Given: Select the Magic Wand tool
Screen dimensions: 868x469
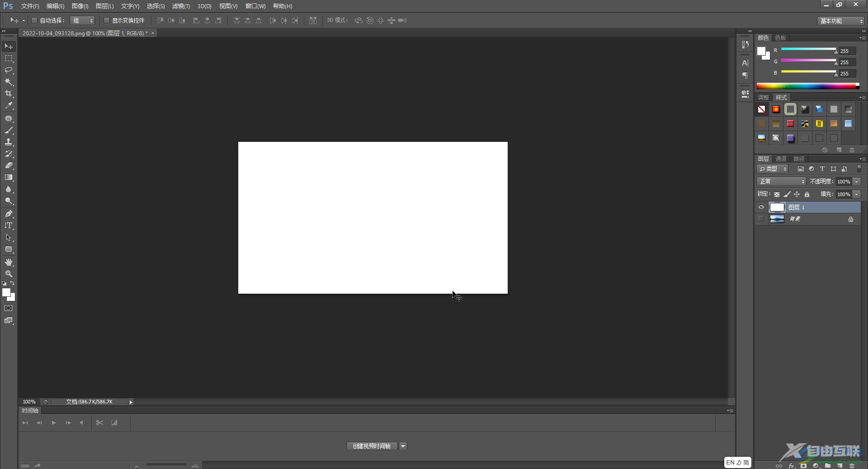Looking at the screenshot, I should coord(9,82).
